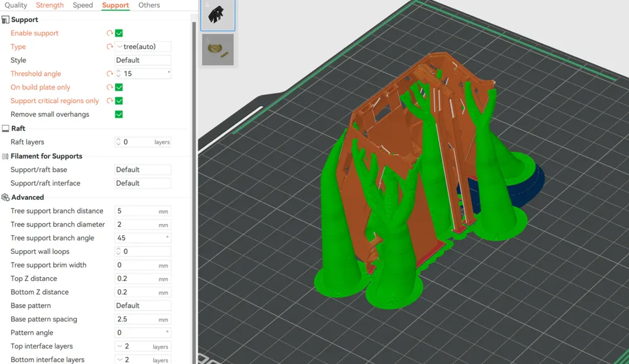Click the Advanced section heading

click(x=27, y=197)
